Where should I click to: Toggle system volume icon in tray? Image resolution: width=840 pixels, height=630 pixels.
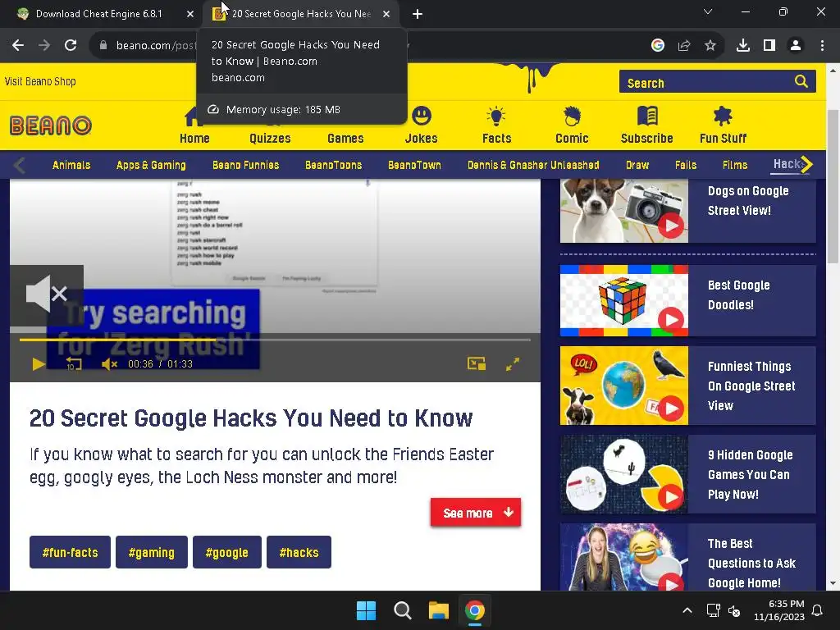tap(734, 610)
